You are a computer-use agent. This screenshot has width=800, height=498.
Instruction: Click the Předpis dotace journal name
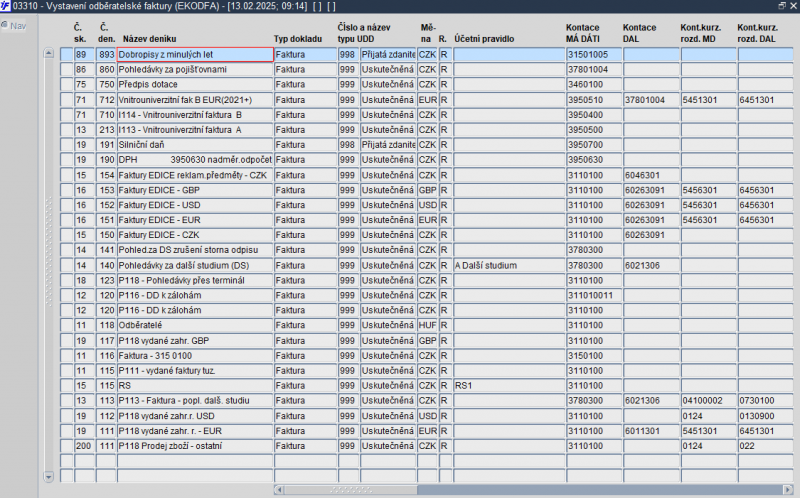[x=195, y=84]
